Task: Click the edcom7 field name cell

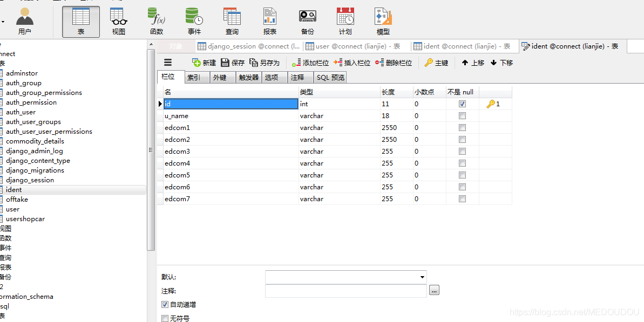Action: click(x=231, y=199)
